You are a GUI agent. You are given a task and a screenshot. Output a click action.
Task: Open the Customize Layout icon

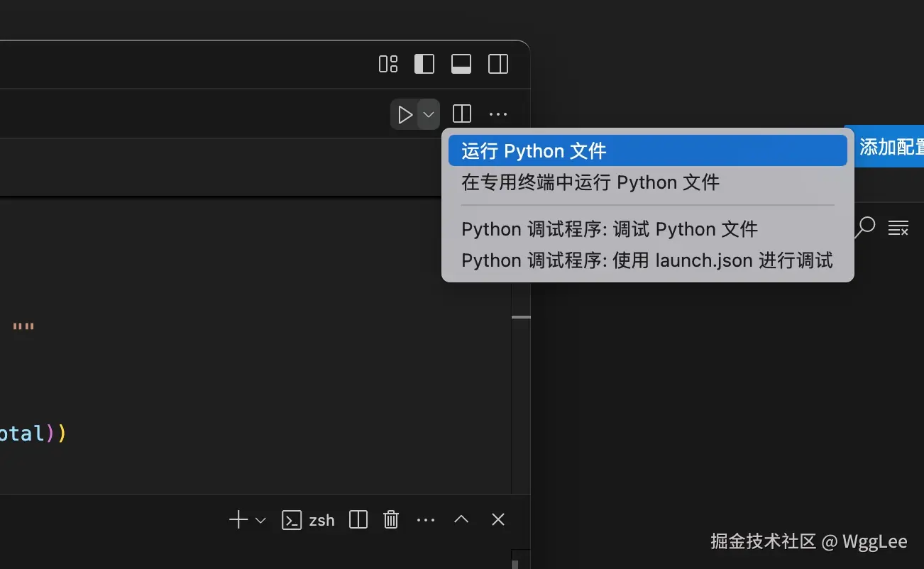point(388,65)
